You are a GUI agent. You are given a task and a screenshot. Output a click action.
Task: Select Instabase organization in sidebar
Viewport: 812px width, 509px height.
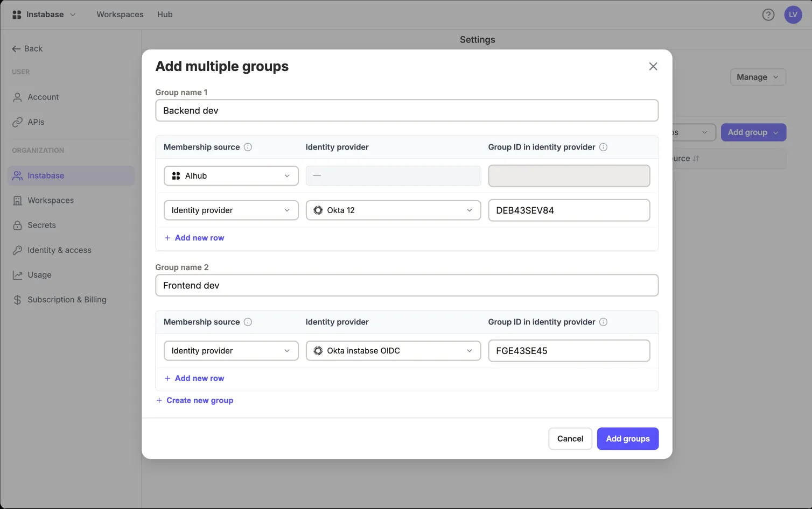click(x=71, y=175)
